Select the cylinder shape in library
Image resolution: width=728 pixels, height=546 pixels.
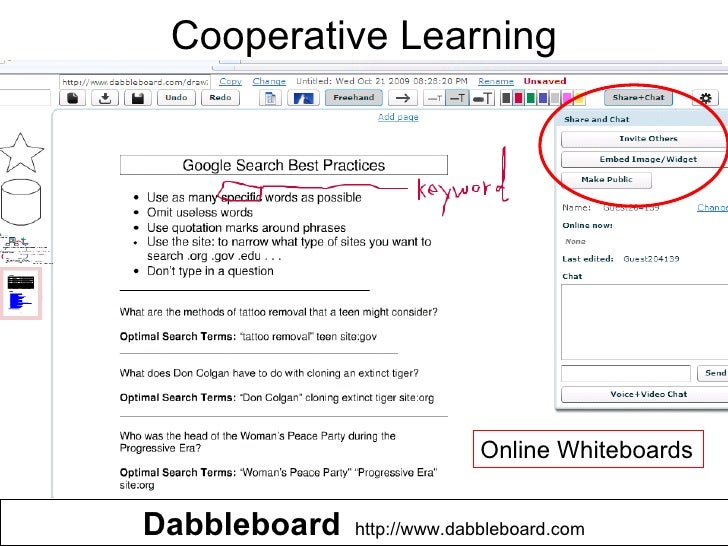point(21,202)
